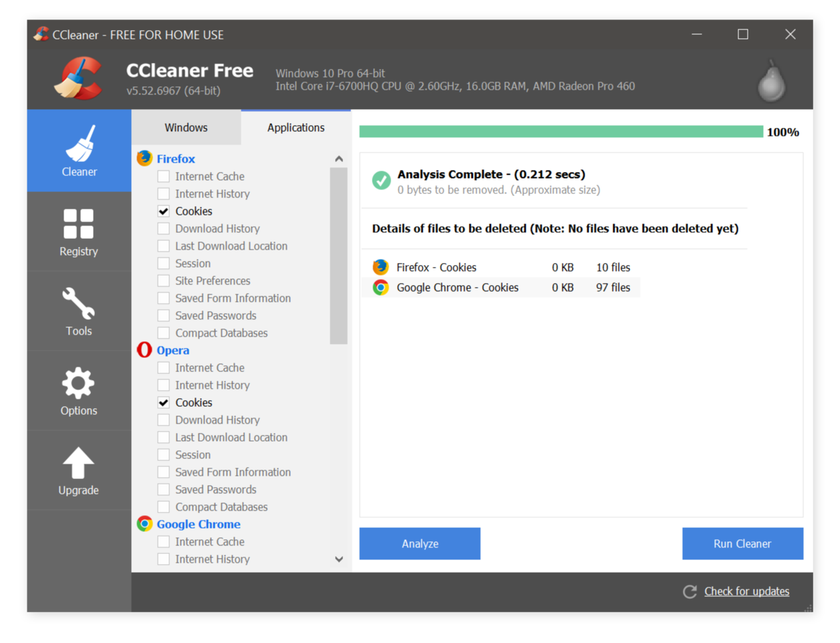Click the '97 files' value
This screenshot has height=643, width=840.
pos(613,288)
